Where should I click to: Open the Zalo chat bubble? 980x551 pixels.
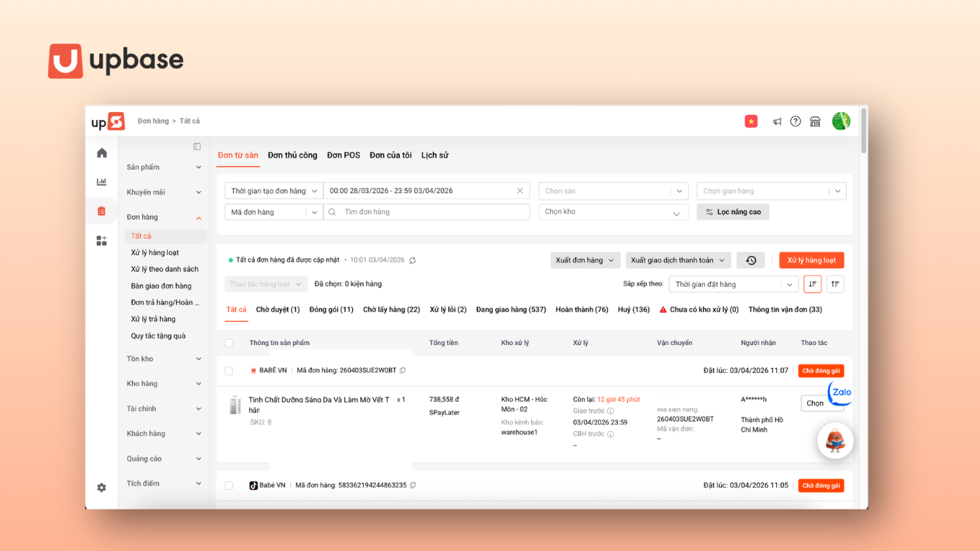[x=839, y=393]
